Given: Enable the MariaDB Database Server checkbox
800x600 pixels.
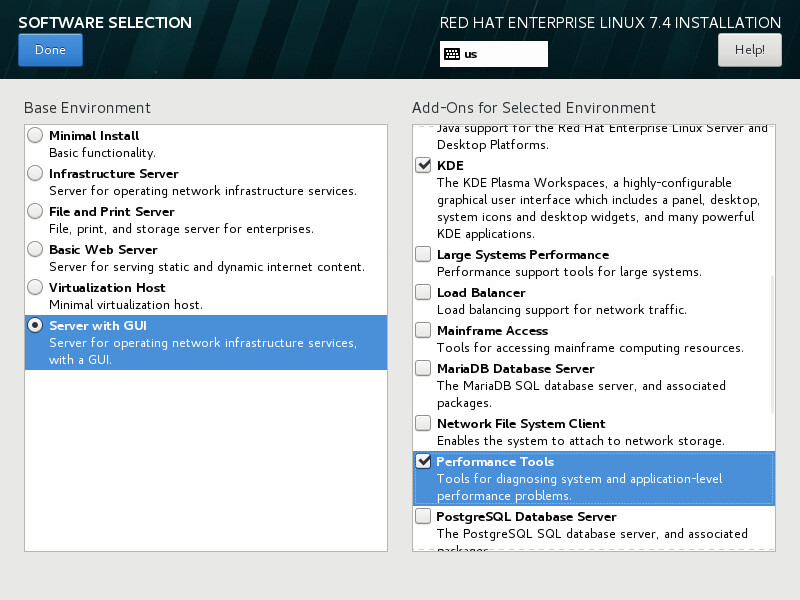Looking at the screenshot, I should coord(423,368).
